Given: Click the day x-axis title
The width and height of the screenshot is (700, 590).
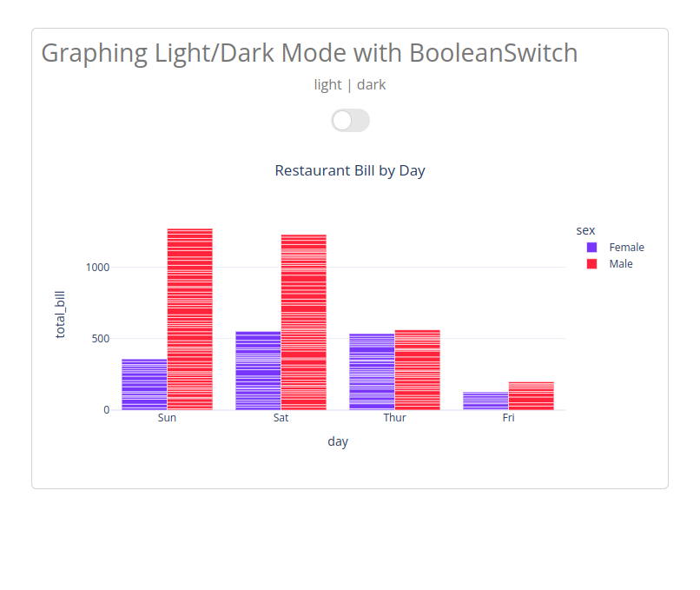Looking at the screenshot, I should 338,441.
